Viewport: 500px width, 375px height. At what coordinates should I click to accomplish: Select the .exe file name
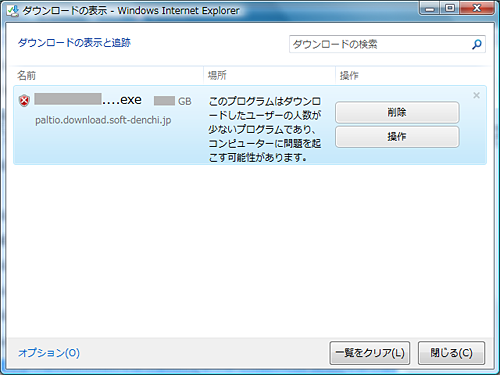coord(88,100)
